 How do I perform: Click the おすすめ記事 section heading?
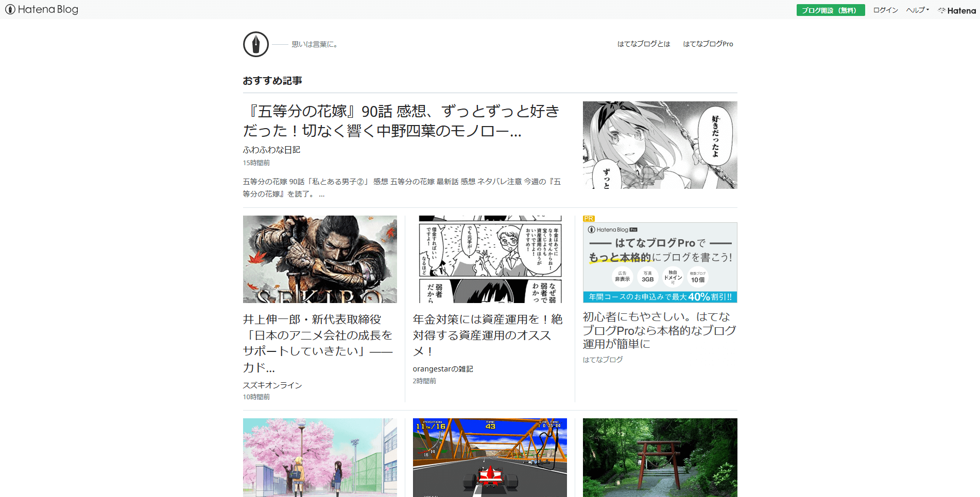pos(272,81)
